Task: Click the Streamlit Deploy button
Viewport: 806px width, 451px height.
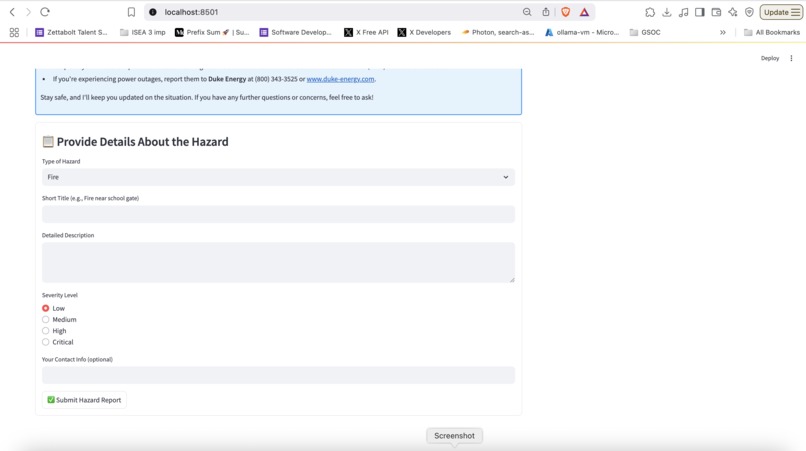Action: [x=770, y=58]
